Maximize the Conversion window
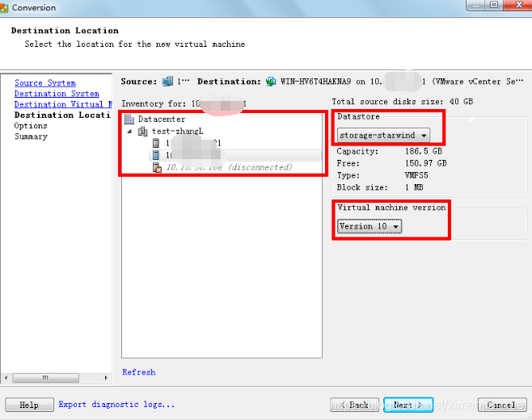 pos(495,5)
